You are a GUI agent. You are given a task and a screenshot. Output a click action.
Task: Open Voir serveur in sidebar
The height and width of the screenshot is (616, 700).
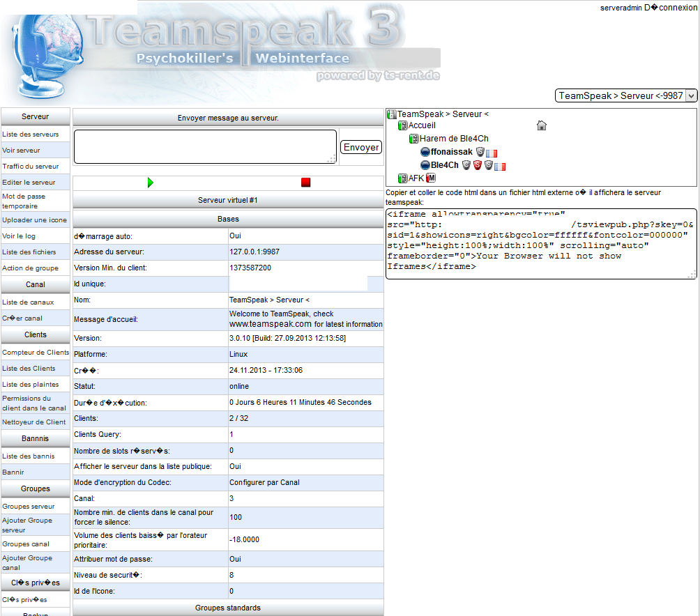click(x=21, y=151)
